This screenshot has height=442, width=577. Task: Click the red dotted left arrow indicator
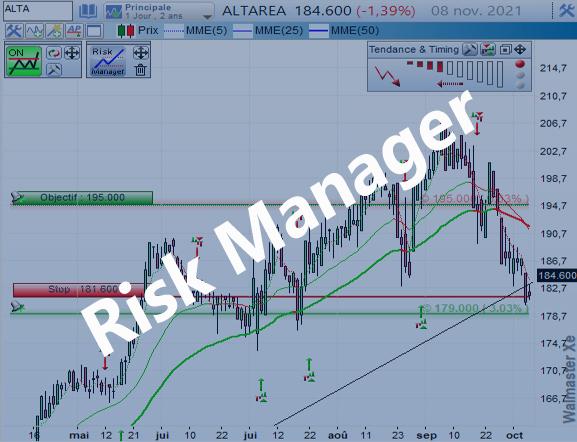pos(450,84)
